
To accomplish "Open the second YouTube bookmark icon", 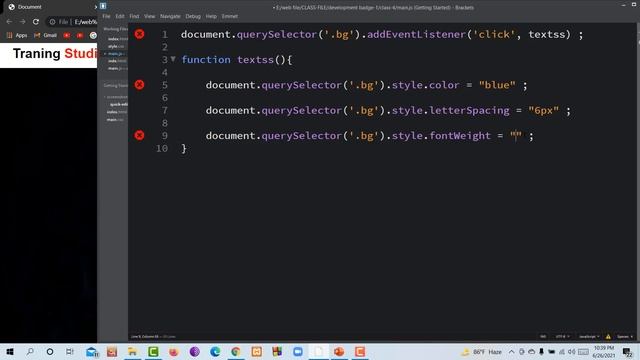I will pos(80,36).
